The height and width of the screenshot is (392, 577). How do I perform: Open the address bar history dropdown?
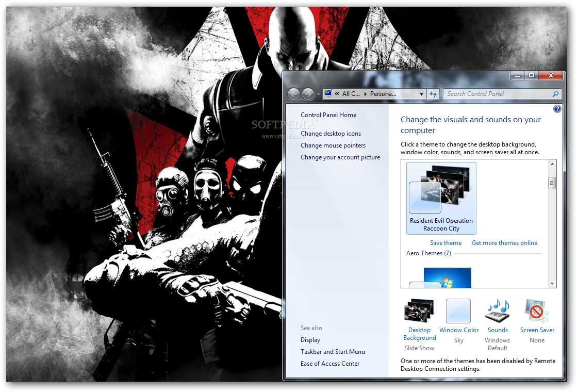point(421,94)
